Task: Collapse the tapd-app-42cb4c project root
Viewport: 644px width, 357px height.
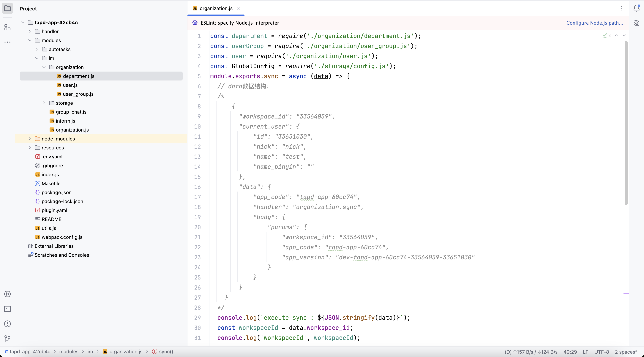Action: (23, 22)
